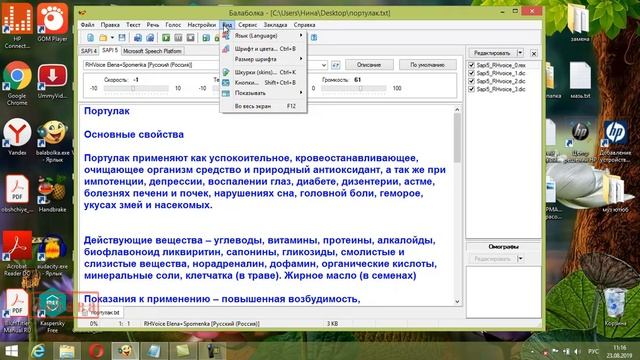The image size is (640, 360).
Task: Select the портулак.txt document tab at the bottom
Action: click(101, 313)
